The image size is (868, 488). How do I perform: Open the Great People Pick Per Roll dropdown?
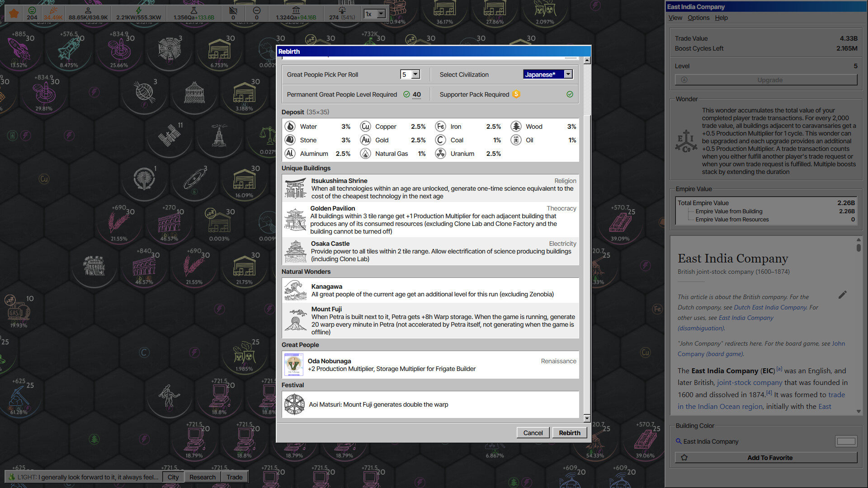pos(410,74)
